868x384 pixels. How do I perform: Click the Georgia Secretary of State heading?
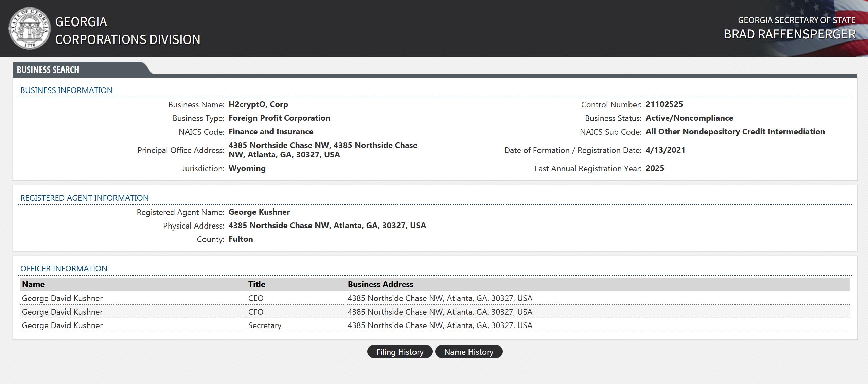(797, 20)
